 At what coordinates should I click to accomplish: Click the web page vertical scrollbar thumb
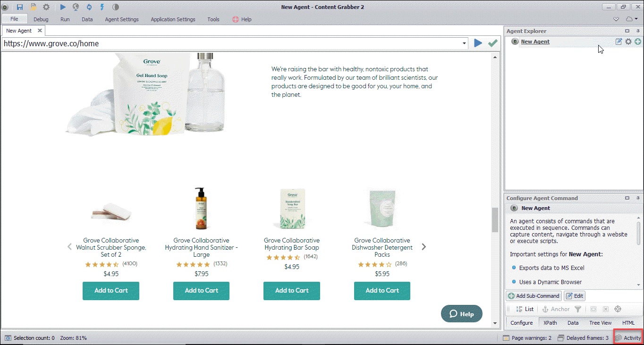click(495, 220)
